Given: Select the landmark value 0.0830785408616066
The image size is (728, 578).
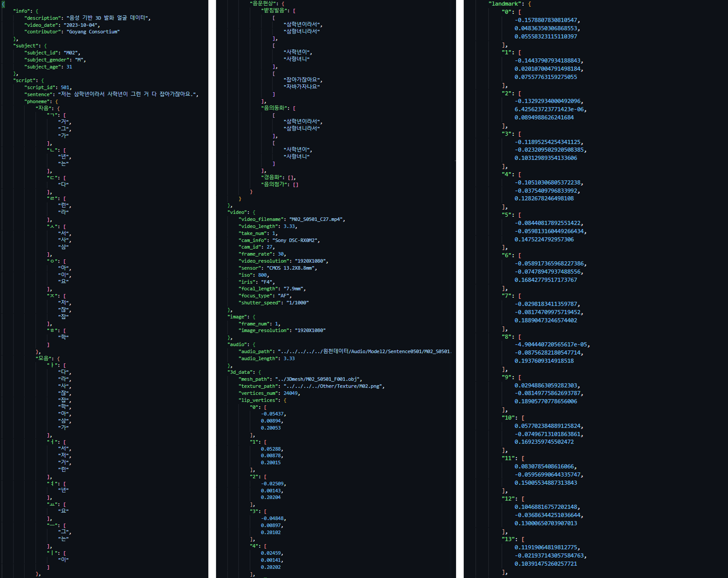Looking at the screenshot, I should (x=544, y=467).
